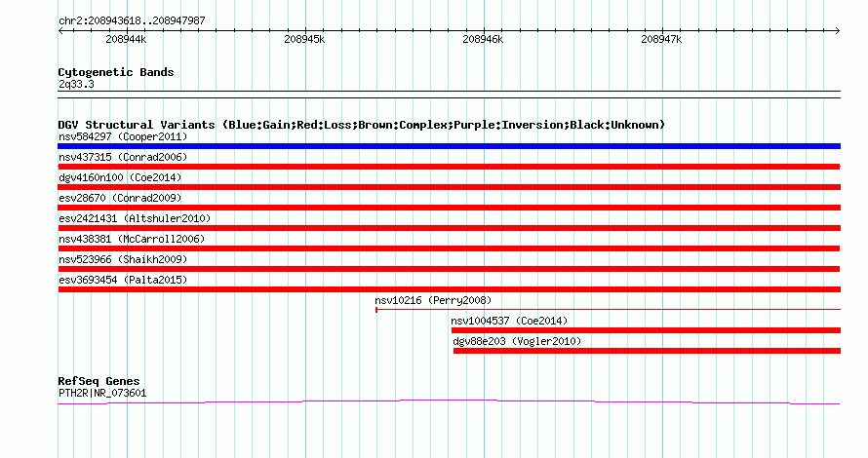This screenshot has width=868, height=458.
Task: Select the red bar under esv28670
Action: [449, 208]
